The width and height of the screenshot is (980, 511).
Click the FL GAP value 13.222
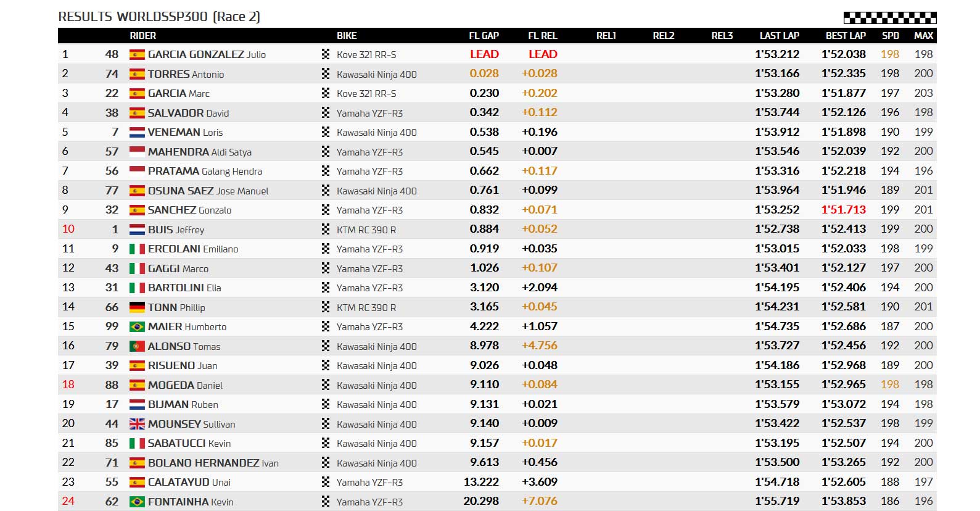[481, 482]
